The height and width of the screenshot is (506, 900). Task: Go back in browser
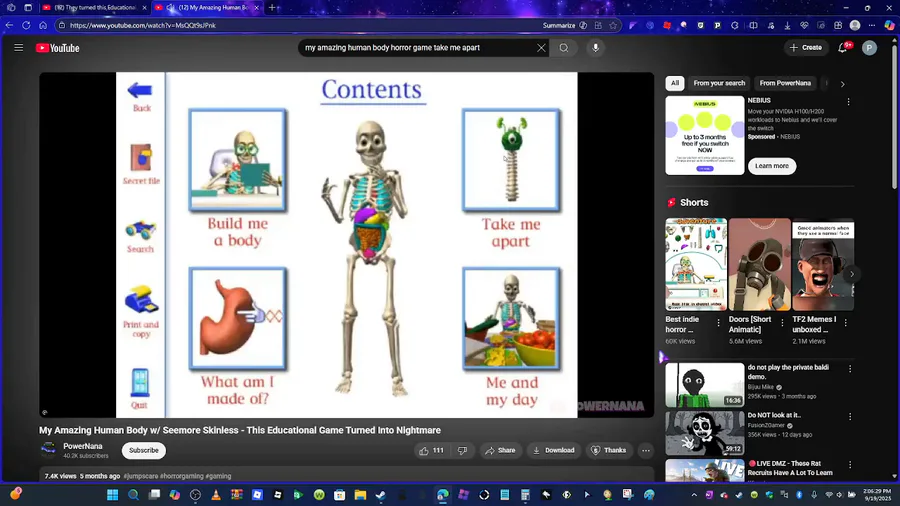point(9,25)
